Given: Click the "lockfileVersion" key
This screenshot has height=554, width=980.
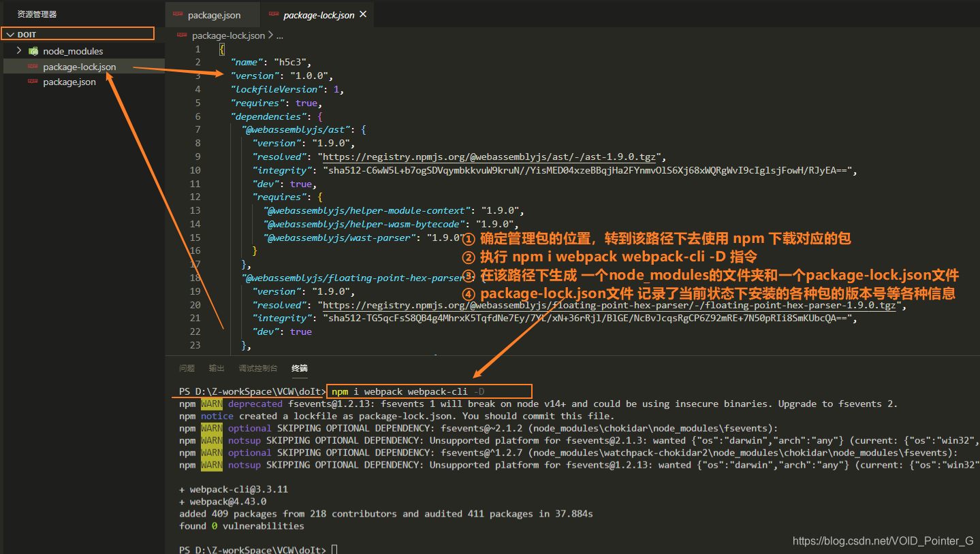Looking at the screenshot, I should click(x=276, y=89).
